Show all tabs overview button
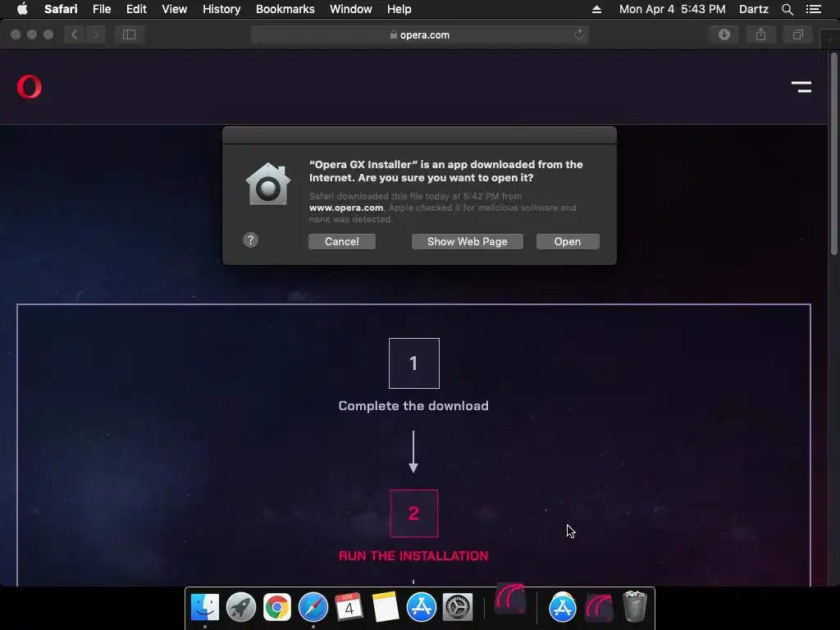840x630 pixels. point(797,34)
